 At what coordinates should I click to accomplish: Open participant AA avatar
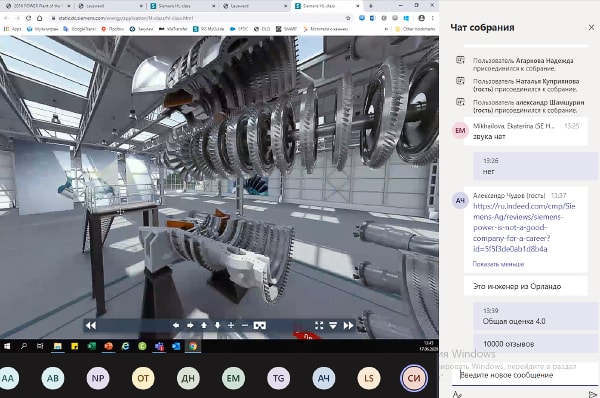pyautogui.click(x=8, y=378)
